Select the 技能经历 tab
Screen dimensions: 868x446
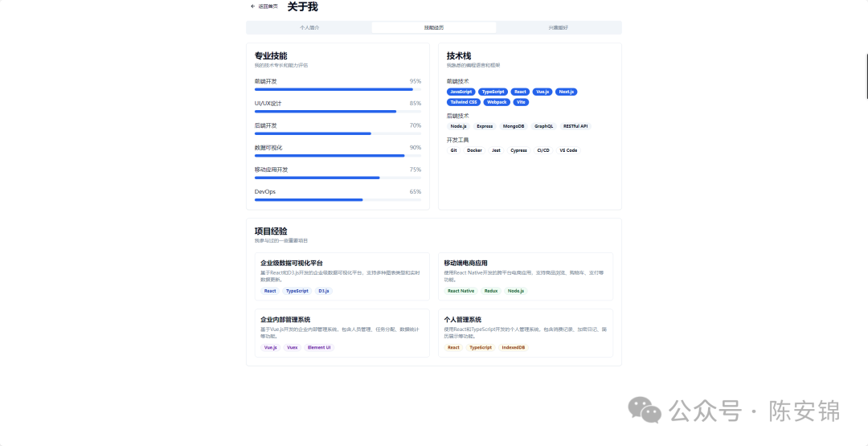(x=434, y=27)
